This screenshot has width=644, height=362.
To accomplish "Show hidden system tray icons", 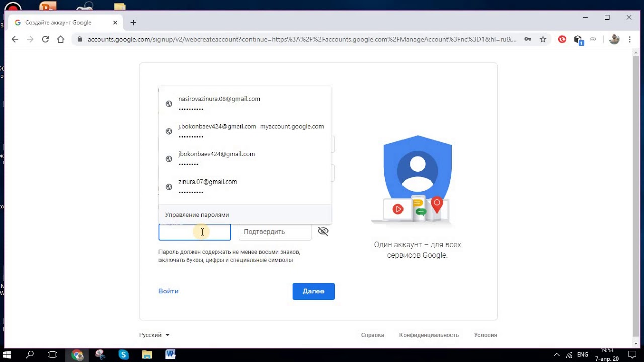I will pos(556,355).
